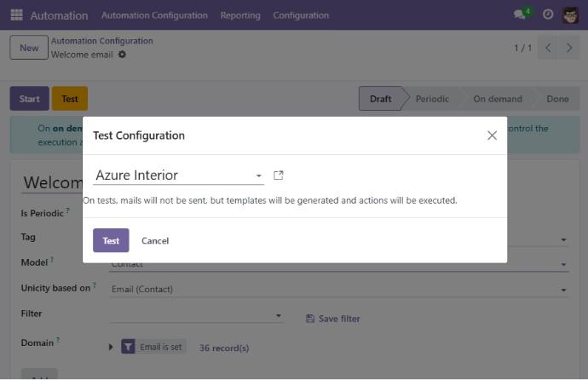The width and height of the screenshot is (588, 380).
Task: Open the activities clock icon
Action: click(x=548, y=14)
